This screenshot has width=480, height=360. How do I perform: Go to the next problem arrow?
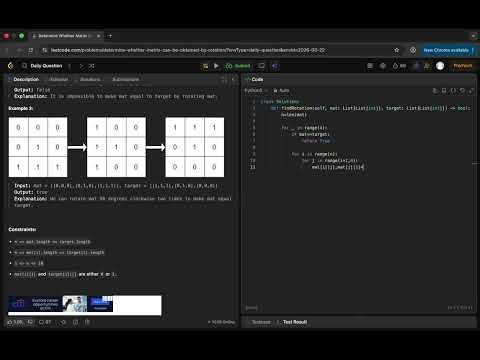click(81, 66)
